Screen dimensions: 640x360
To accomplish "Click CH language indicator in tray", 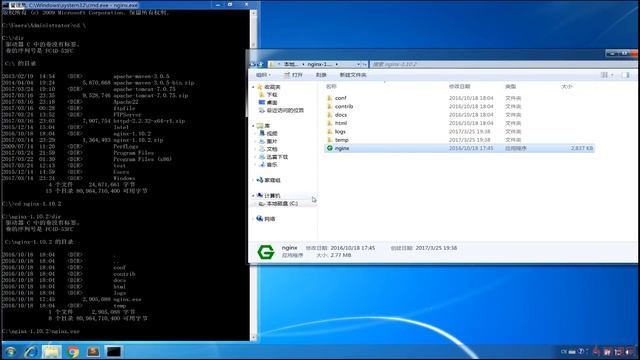I will click(564, 351).
